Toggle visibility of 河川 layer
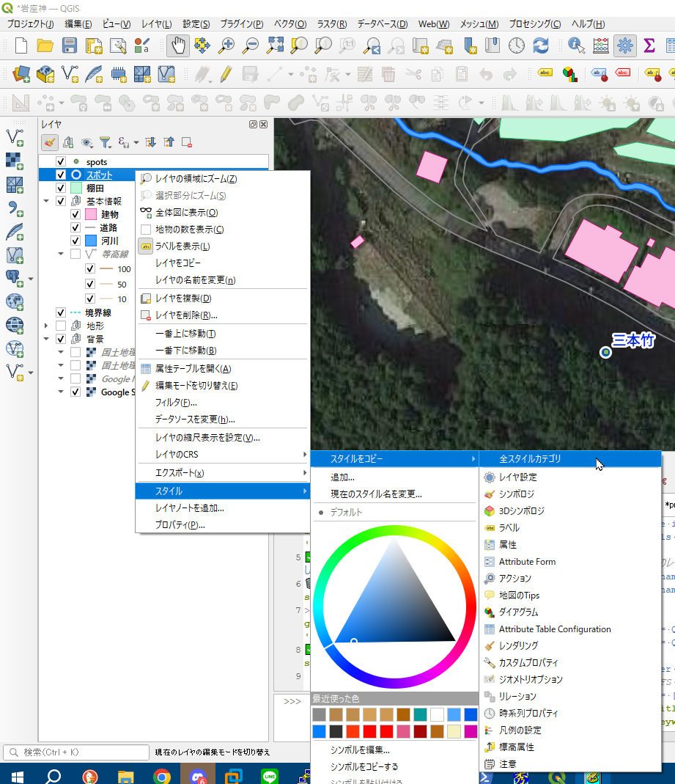675x784 pixels. [x=75, y=241]
